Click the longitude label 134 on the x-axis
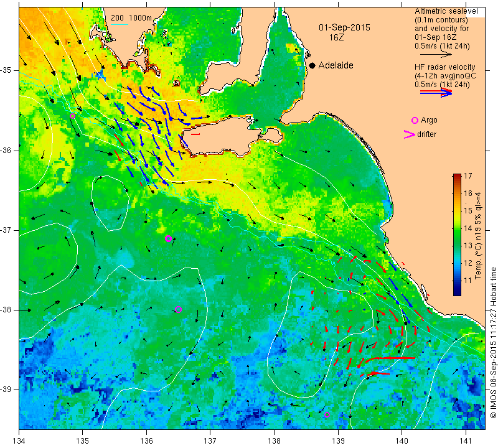The image size is (498, 448). (19, 441)
